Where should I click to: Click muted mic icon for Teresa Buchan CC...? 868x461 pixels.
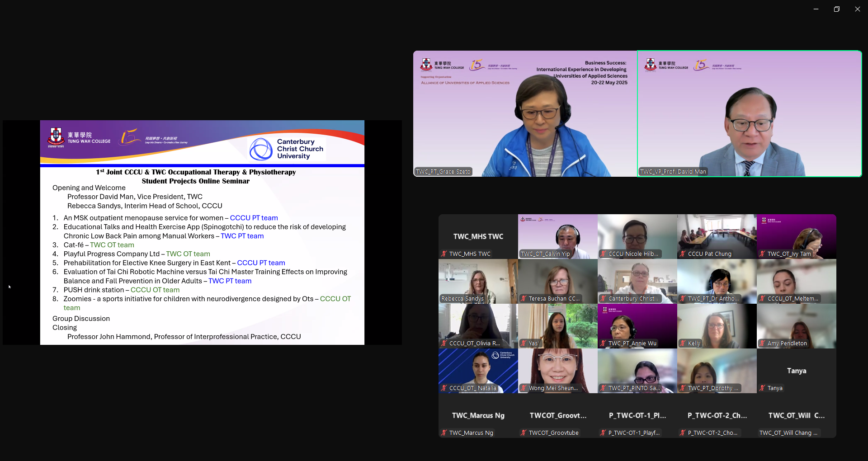coord(524,299)
